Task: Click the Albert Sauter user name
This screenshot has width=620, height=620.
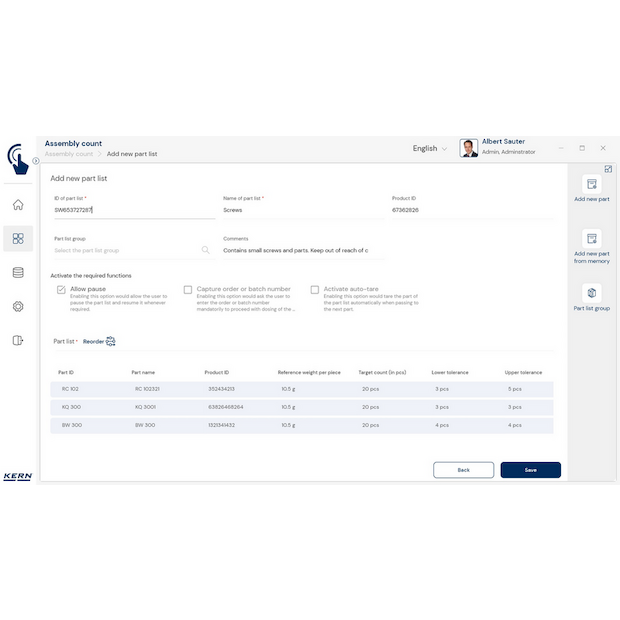Action: pos(503,142)
